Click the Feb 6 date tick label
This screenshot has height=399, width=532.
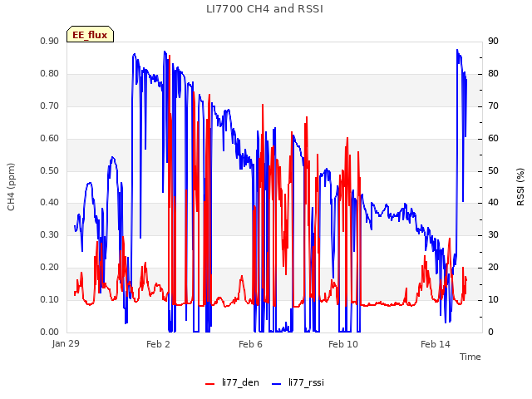250,344
